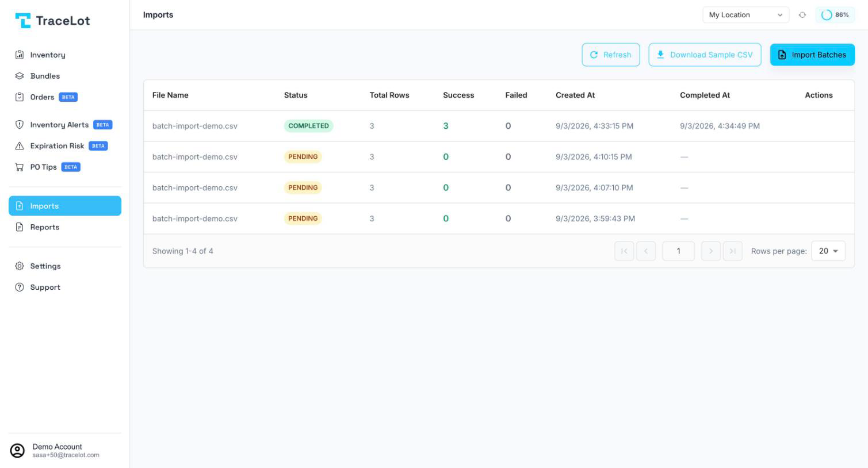Click the COMPLETED status badge
Screen dimensions: 868x468
click(x=308, y=126)
